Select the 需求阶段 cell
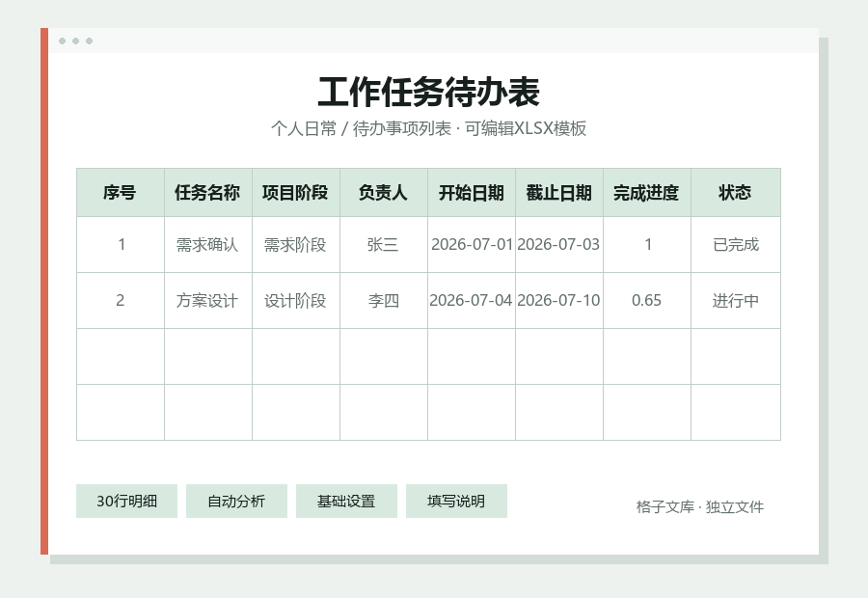 click(296, 245)
